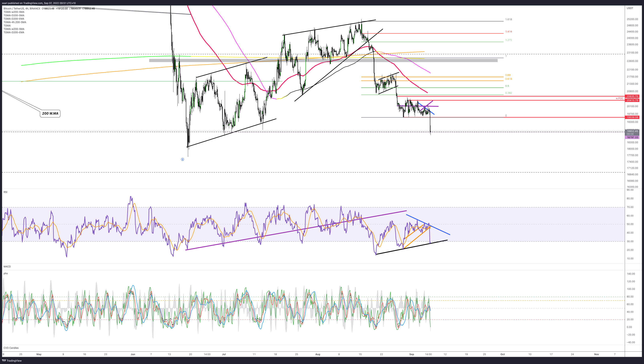Select the 0.618 Fibonacci level label
This screenshot has height=364, width=644.
(x=508, y=79)
